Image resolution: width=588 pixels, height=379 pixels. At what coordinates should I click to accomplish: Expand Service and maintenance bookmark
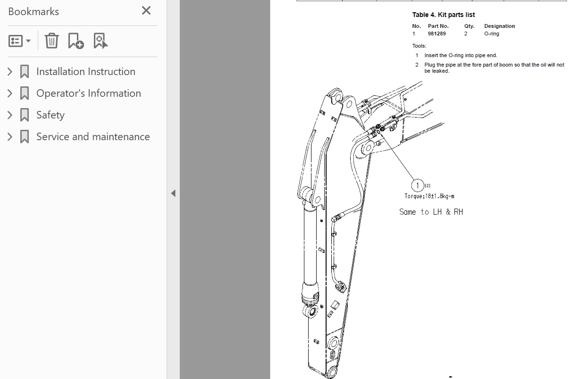tap(10, 137)
